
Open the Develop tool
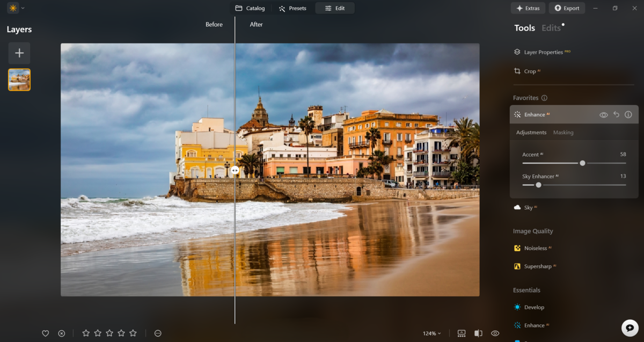pos(535,307)
